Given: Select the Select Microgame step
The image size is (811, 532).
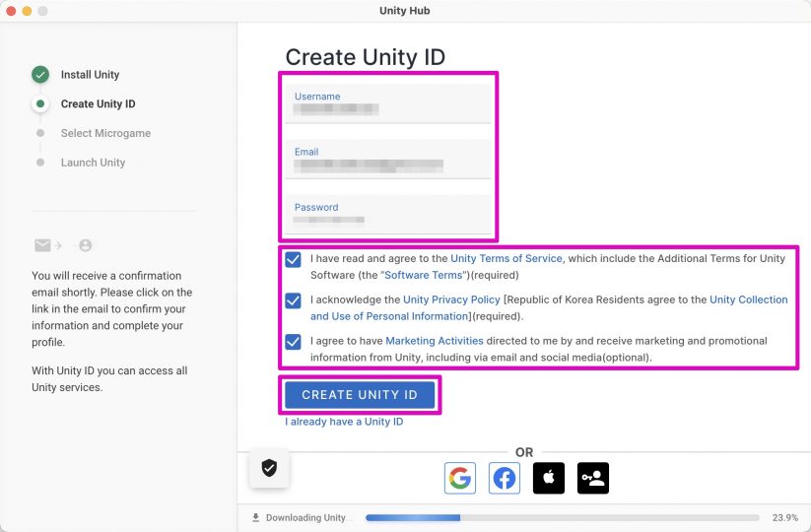Looking at the screenshot, I should click(105, 133).
